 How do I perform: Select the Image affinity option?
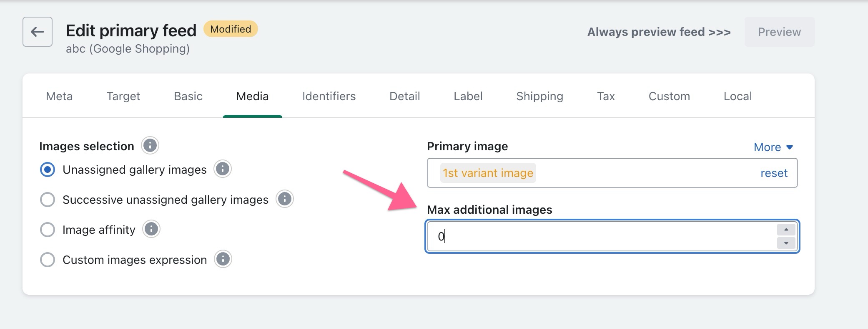[x=48, y=229]
